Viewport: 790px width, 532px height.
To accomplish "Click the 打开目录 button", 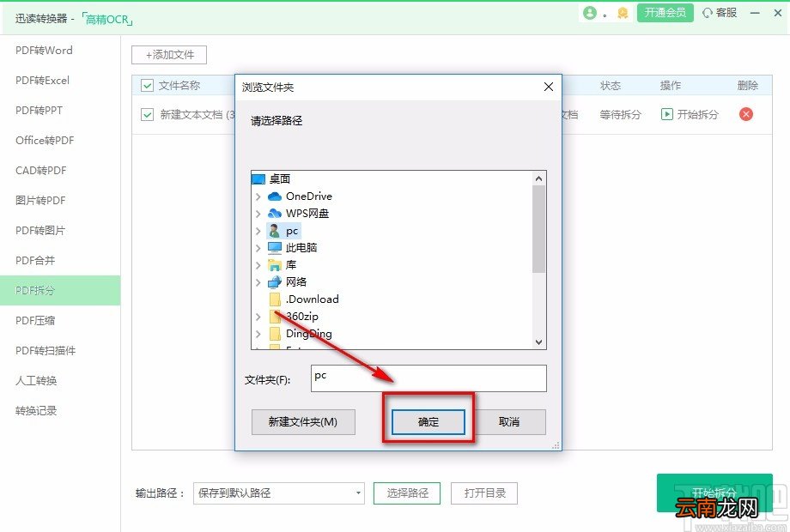I will (x=484, y=493).
